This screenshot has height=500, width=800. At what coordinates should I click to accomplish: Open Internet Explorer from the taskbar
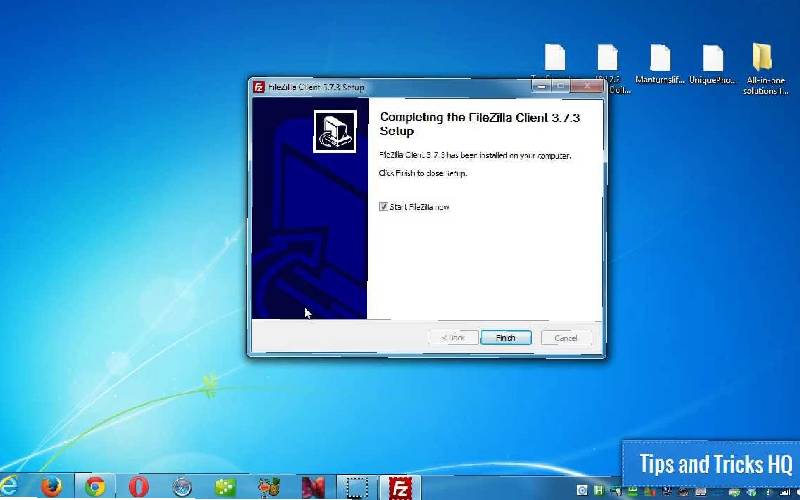tap(7, 486)
